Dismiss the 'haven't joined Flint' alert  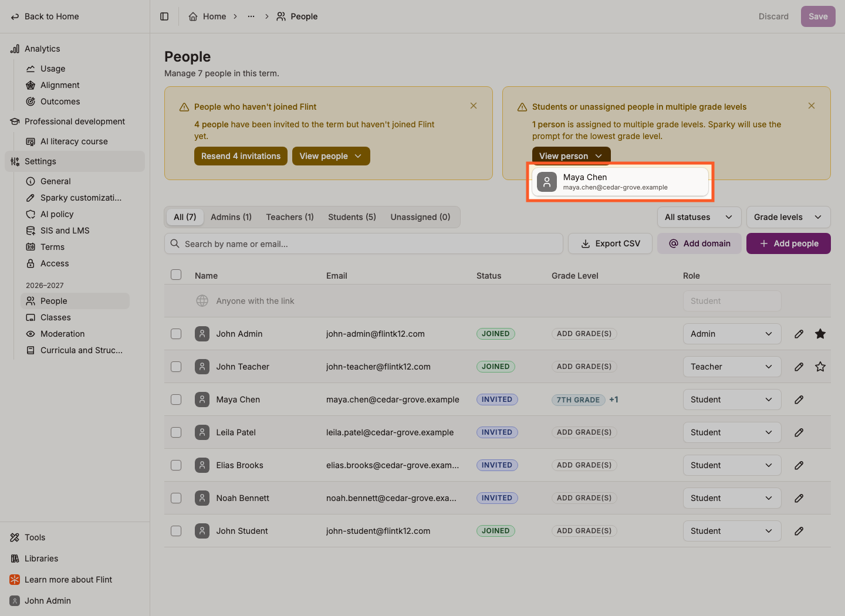(x=474, y=106)
